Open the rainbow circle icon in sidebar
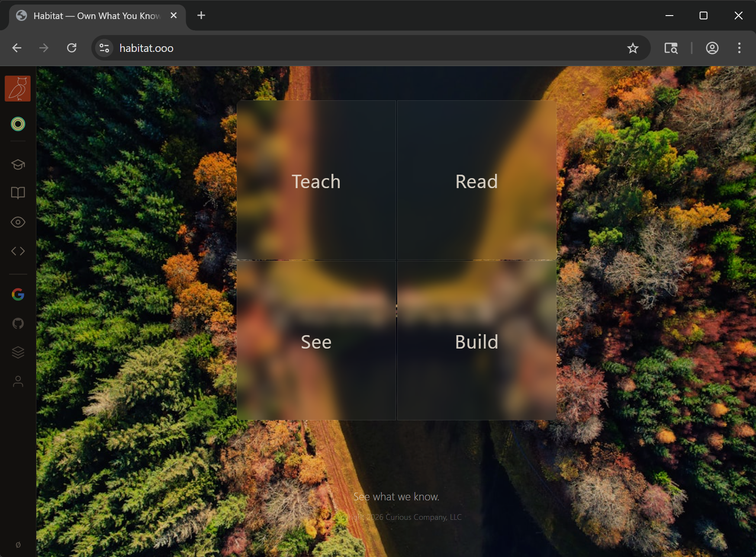This screenshot has height=557, width=756. [18, 124]
